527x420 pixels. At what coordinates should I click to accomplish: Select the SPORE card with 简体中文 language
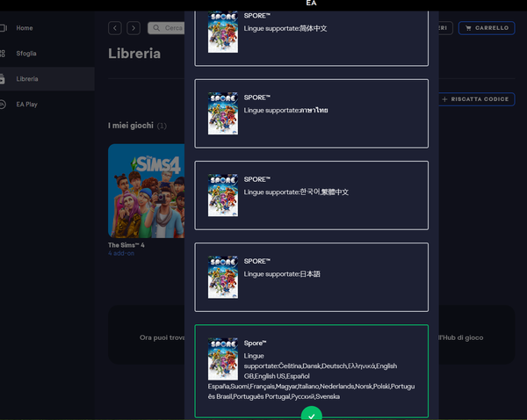click(x=311, y=38)
